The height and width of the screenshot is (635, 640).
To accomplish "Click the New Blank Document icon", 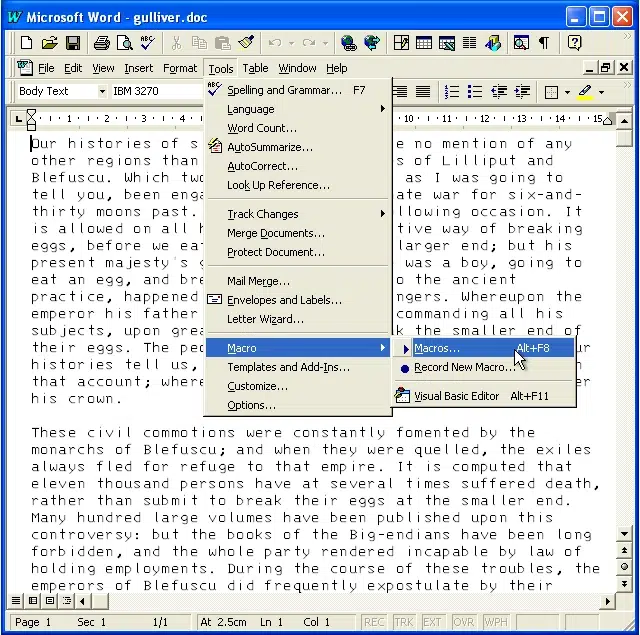I will tap(27, 42).
